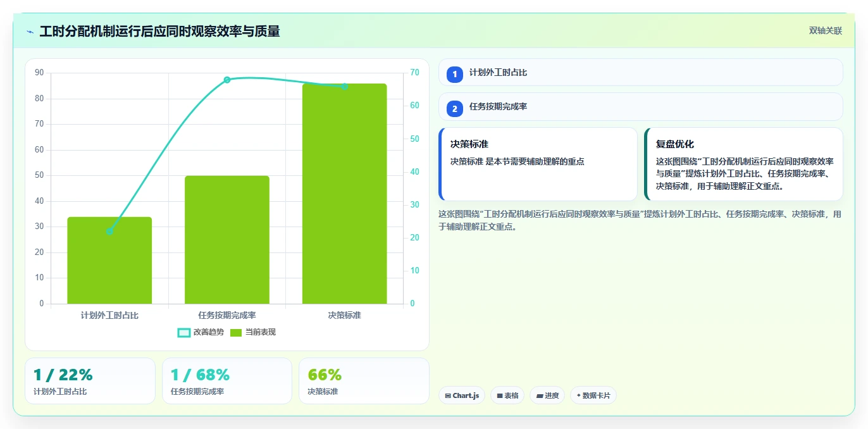Click right axis value 70
Viewport: 868px width, 429px height.
pyautogui.click(x=414, y=73)
